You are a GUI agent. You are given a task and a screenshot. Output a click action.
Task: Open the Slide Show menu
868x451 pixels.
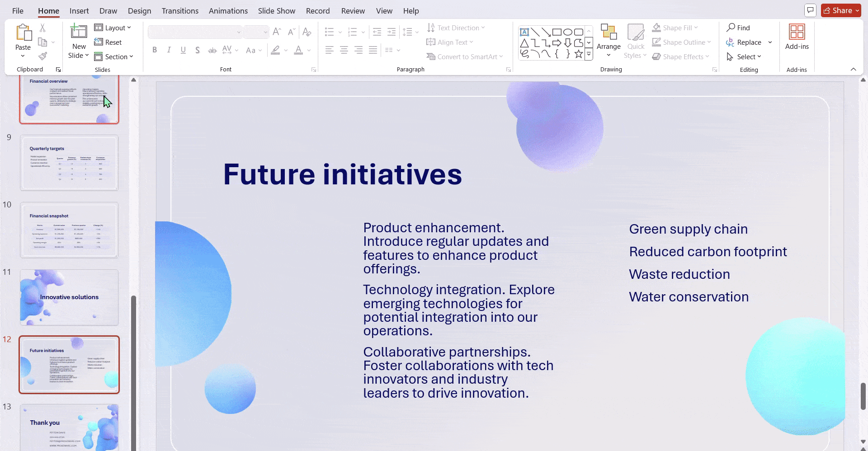coord(276,10)
